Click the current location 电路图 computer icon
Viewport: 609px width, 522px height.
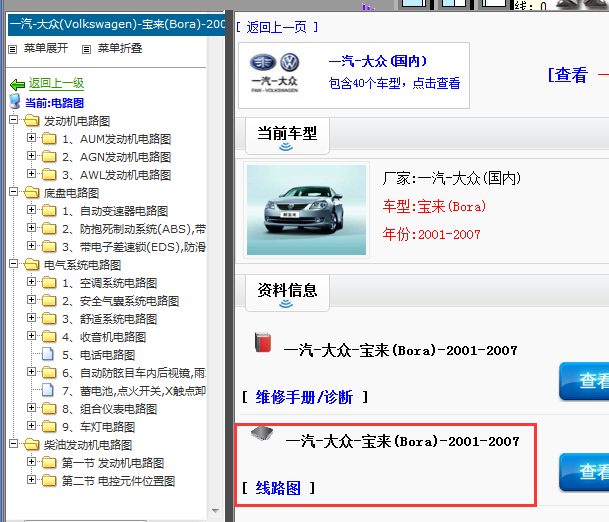pyautogui.click(x=15, y=102)
